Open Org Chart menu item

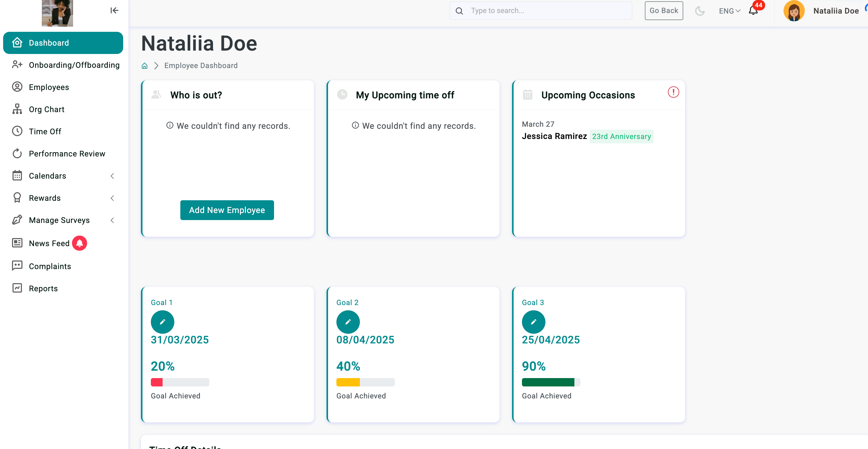coord(63,110)
